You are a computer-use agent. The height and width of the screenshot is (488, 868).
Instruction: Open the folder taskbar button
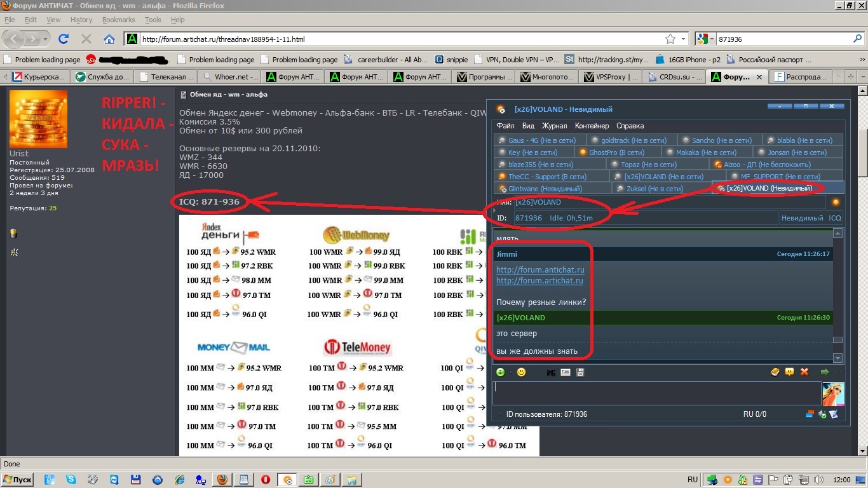352,480
